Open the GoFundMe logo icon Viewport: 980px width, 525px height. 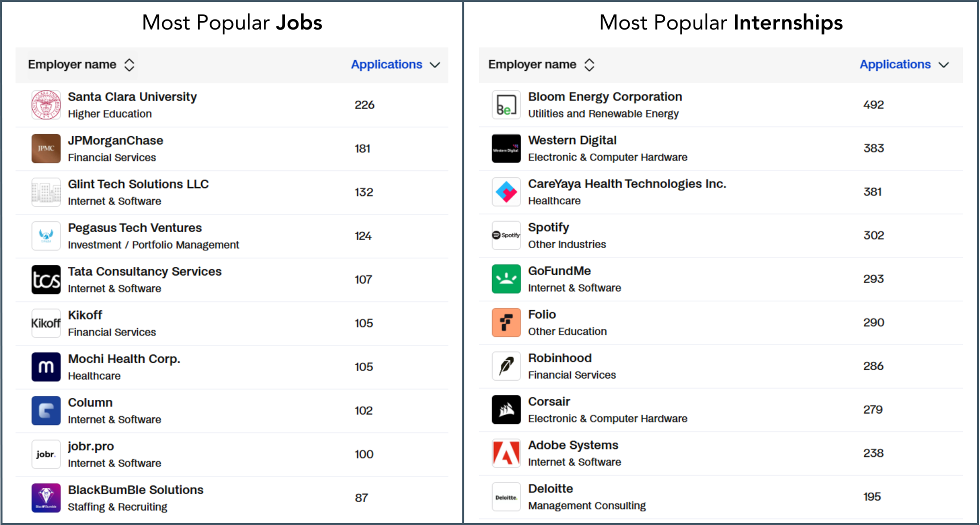click(506, 279)
